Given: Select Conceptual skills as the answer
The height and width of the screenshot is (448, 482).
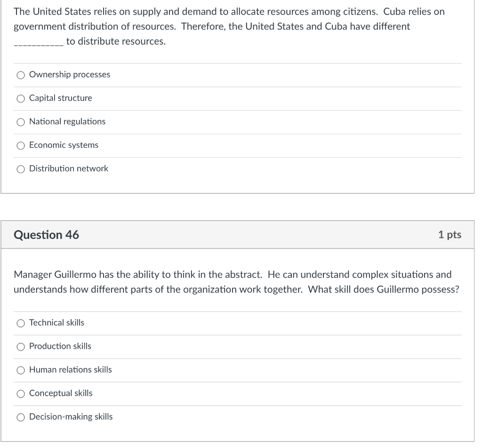Looking at the screenshot, I should [x=21, y=393].
